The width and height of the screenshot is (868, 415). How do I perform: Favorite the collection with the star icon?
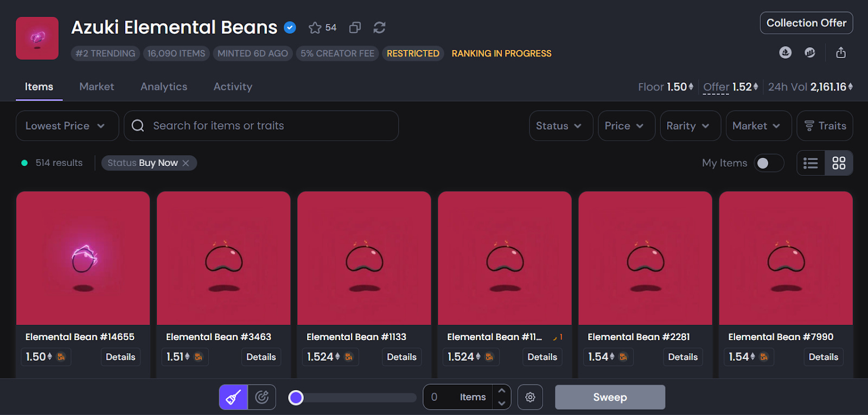315,28
